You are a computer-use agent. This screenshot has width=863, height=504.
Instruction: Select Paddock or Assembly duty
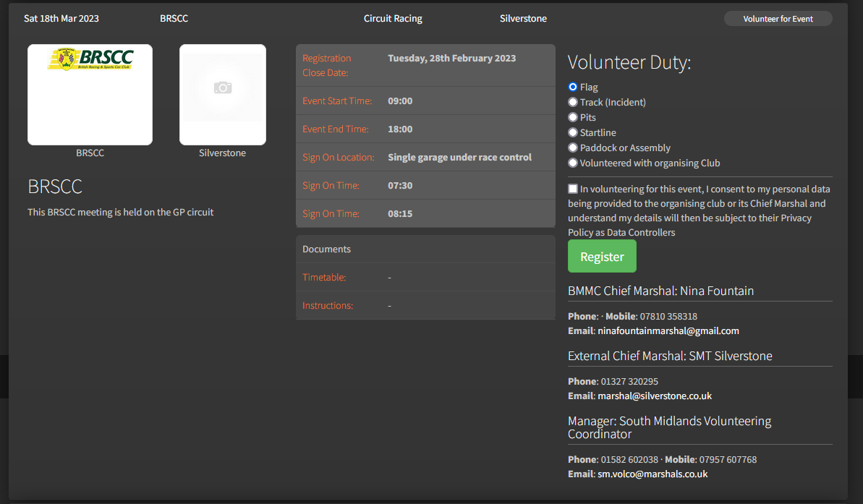[573, 148]
